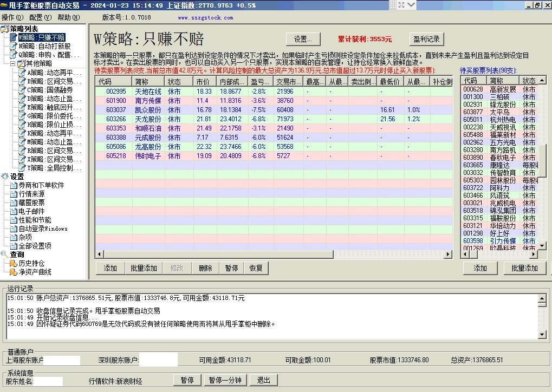Screen dimensions: 552x392
Task: Click the 设置 gear icon in the sidebar
Action: tap(5, 177)
